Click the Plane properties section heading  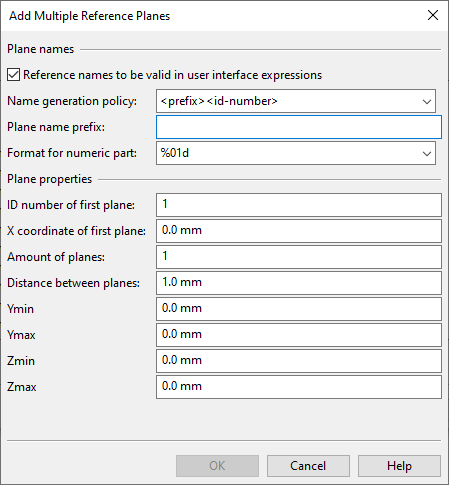coord(49,179)
